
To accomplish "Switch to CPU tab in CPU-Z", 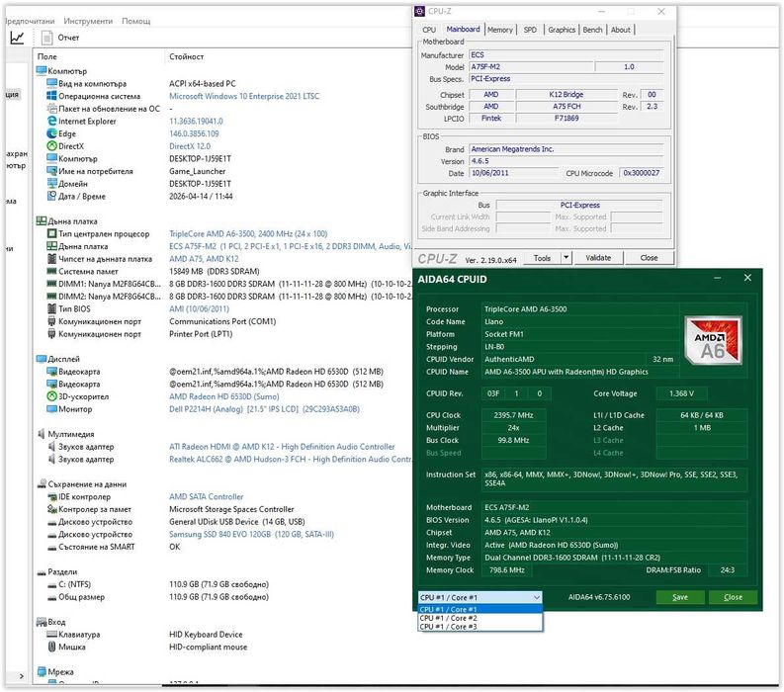I will tap(429, 30).
